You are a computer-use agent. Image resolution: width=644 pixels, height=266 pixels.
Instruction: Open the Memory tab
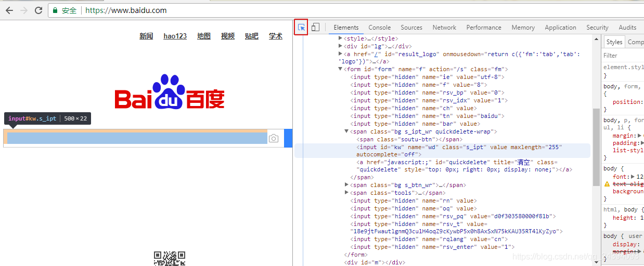click(523, 28)
